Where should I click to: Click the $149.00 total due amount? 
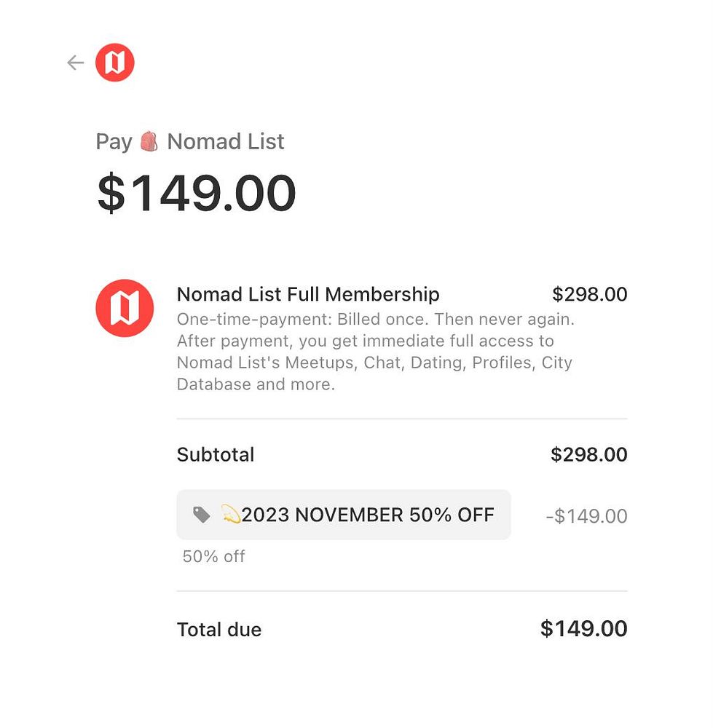pyautogui.click(x=583, y=629)
